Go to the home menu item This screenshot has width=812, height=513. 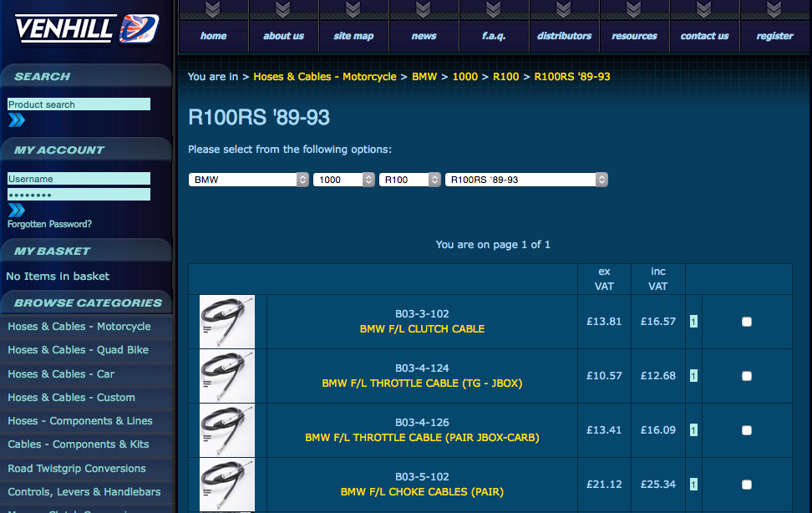pos(213,36)
